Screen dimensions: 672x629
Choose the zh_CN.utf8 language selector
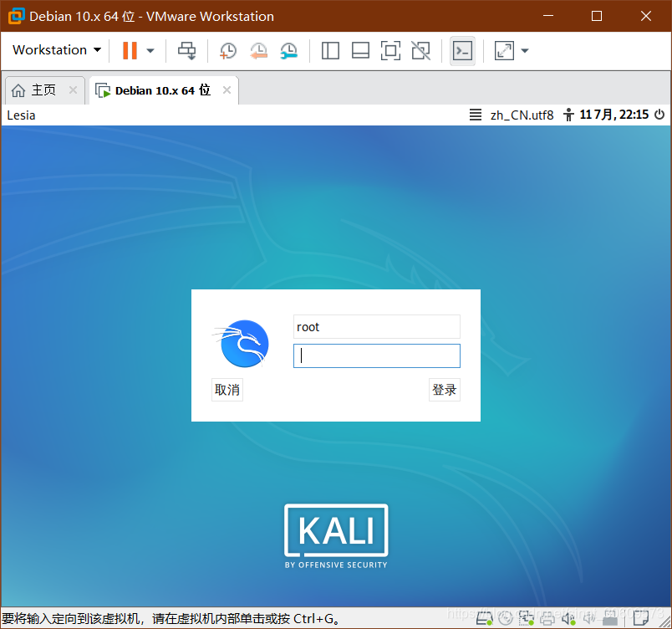point(522,115)
